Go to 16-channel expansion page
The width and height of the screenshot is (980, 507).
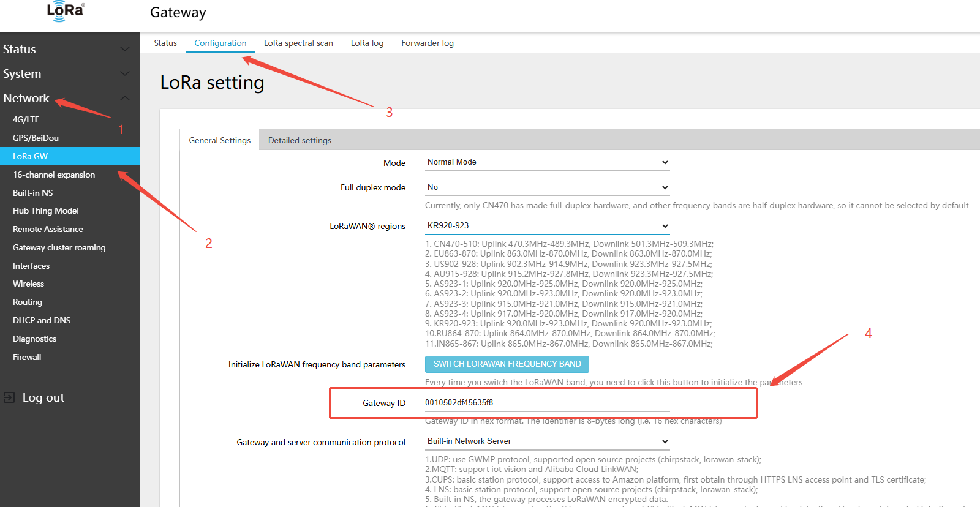pyautogui.click(x=54, y=175)
